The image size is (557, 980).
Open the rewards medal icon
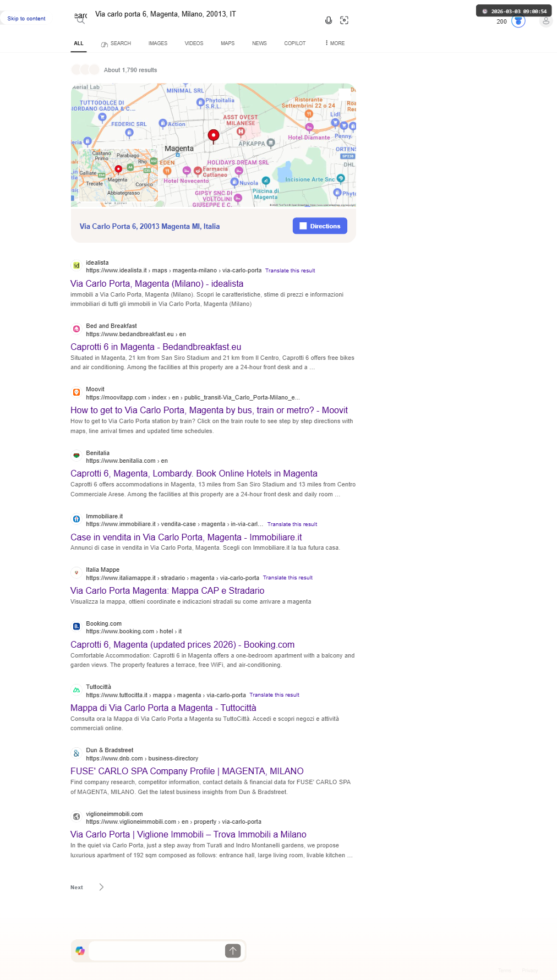(x=518, y=21)
